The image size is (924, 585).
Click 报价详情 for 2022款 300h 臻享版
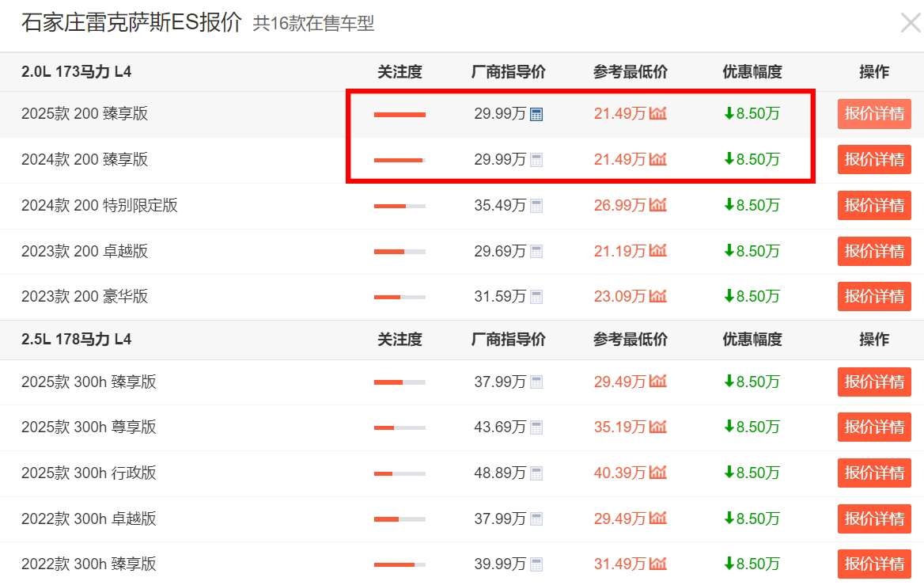[874, 564]
